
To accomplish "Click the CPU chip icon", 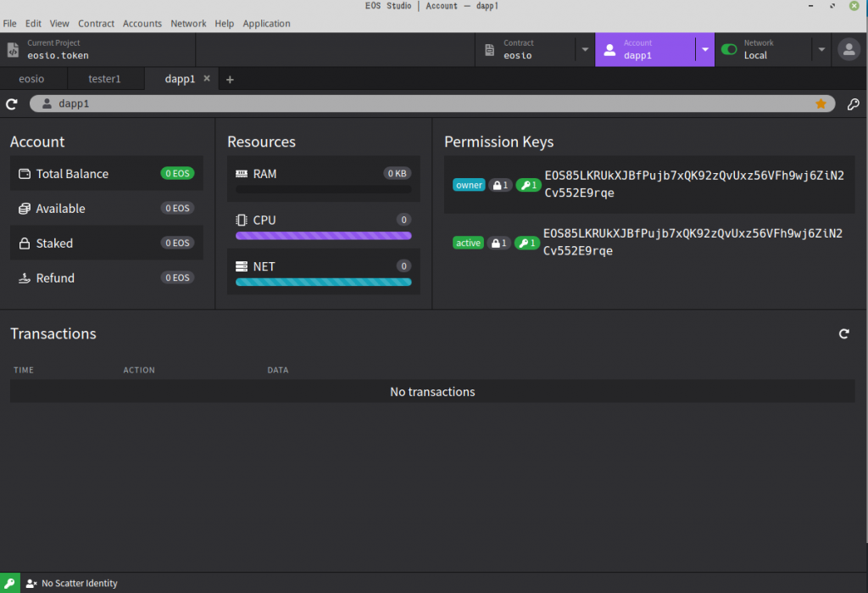I will point(242,220).
